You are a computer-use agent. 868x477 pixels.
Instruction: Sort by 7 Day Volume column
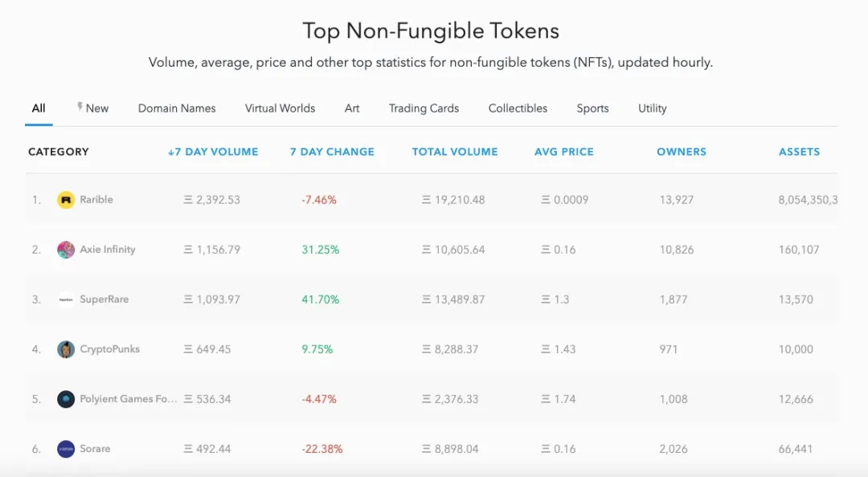pos(213,152)
